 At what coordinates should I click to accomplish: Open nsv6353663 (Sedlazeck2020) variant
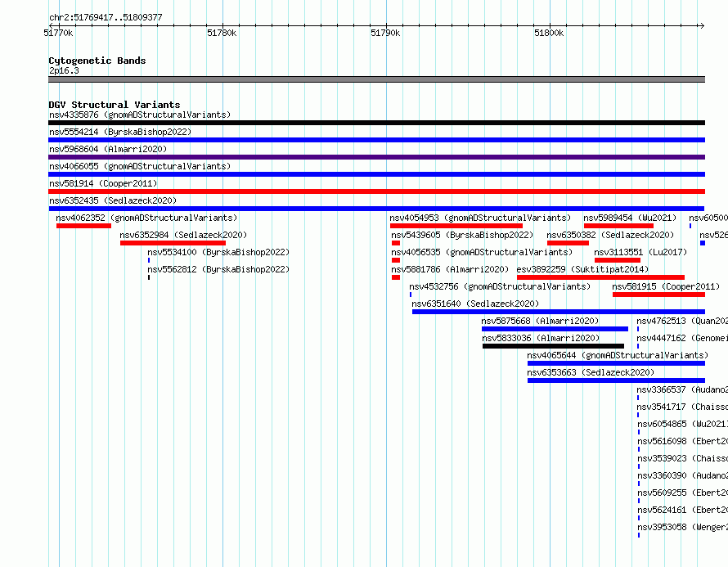(x=591, y=372)
